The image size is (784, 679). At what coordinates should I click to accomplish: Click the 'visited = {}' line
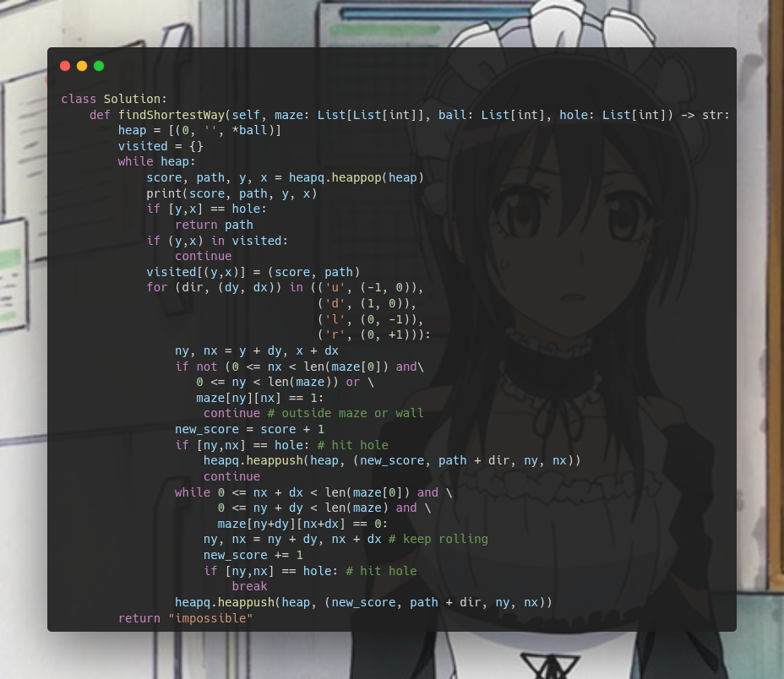[x=161, y=146]
